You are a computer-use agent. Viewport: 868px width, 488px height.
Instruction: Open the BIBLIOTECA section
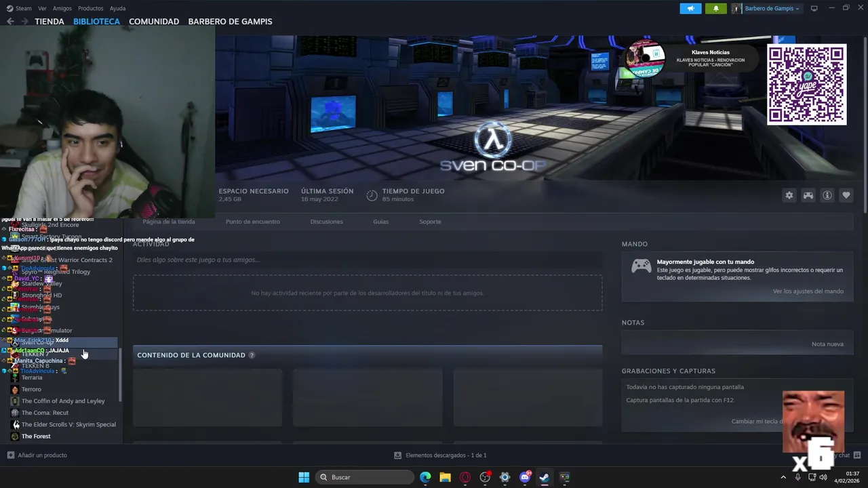pyautogui.click(x=96, y=22)
